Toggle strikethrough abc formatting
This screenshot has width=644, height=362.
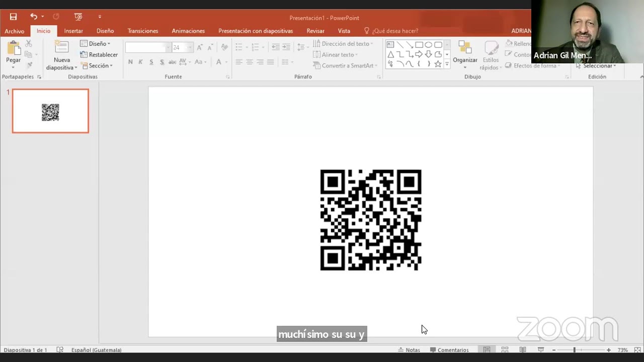(x=172, y=62)
